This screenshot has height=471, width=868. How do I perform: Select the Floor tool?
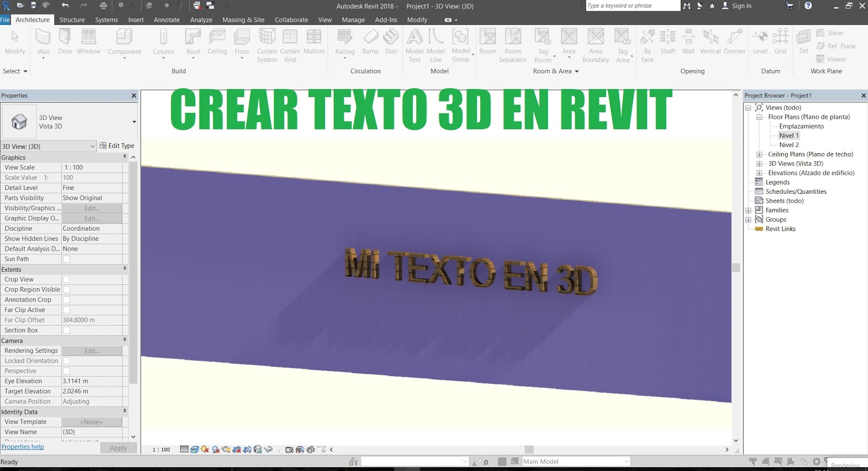click(242, 42)
